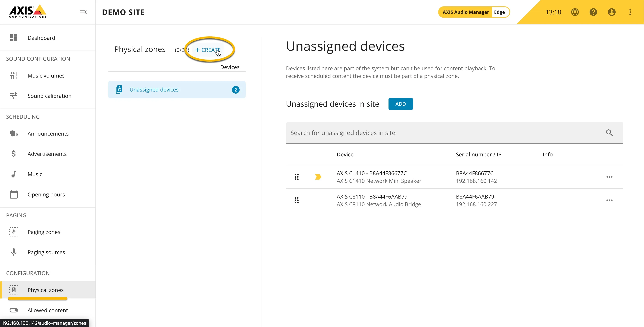This screenshot has width=644, height=327.
Task: Click AXIS C8110 Network Audio Bridge text
Action: (x=379, y=204)
